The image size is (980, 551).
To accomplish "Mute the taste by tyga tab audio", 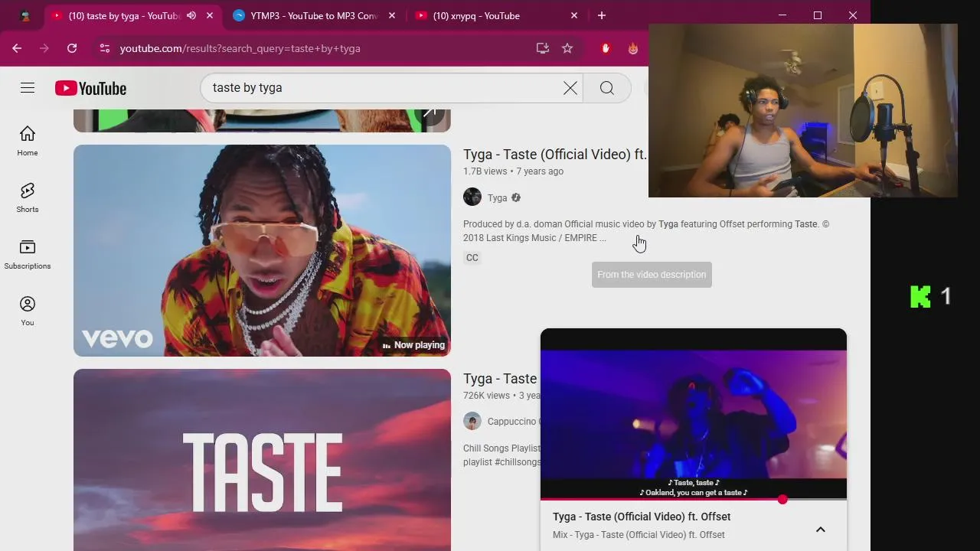I will tap(191, 15).
